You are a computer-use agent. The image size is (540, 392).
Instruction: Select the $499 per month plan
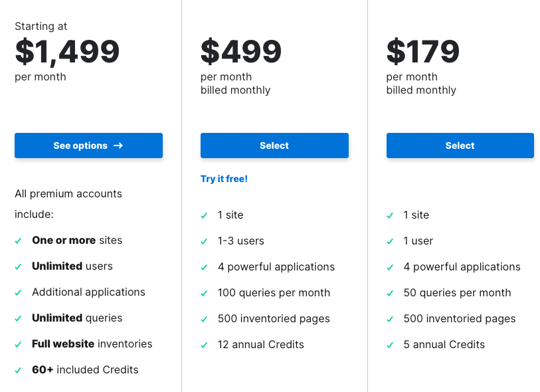[x=274, y=146]
